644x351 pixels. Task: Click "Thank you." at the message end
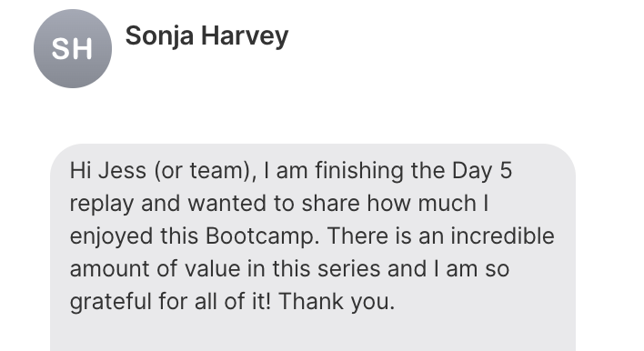click(x=337, y=301)
